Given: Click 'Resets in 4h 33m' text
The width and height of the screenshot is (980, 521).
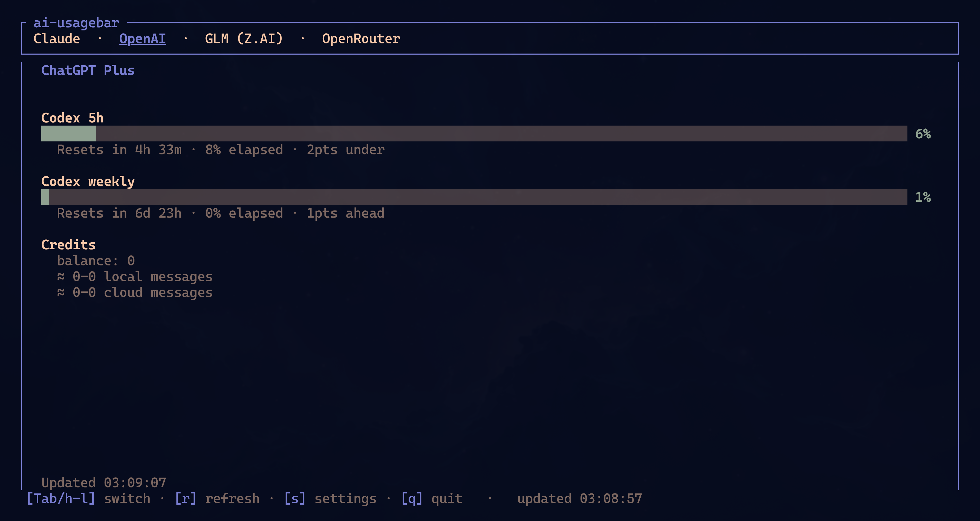Looking at the screenshot, I should [x=119, y=150].
